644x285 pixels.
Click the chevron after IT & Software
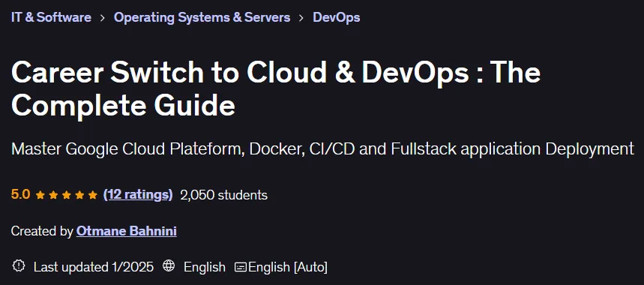(x=103, y=18)
